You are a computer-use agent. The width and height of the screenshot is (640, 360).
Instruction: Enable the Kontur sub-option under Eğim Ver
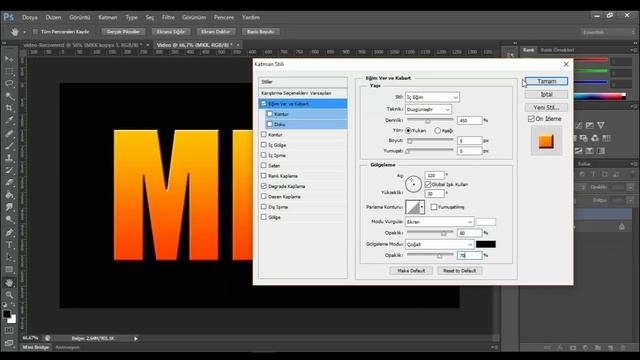[270, 114]
